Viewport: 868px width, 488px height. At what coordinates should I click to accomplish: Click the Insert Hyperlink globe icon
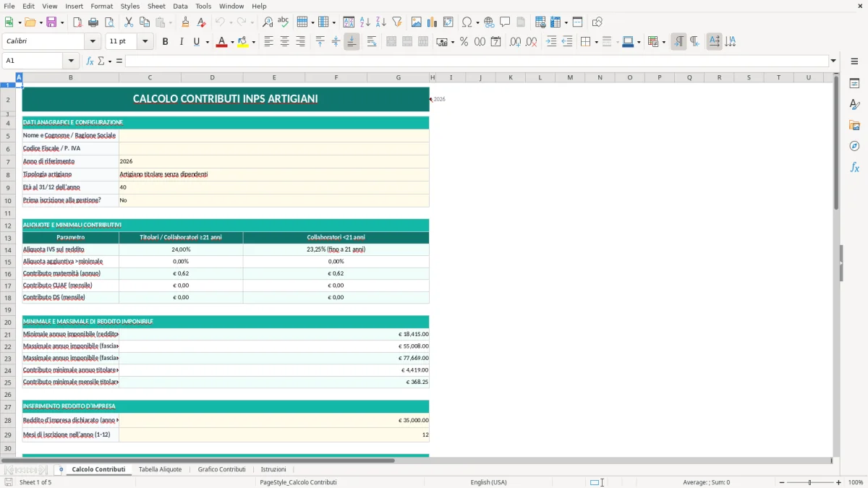[490, 22]
